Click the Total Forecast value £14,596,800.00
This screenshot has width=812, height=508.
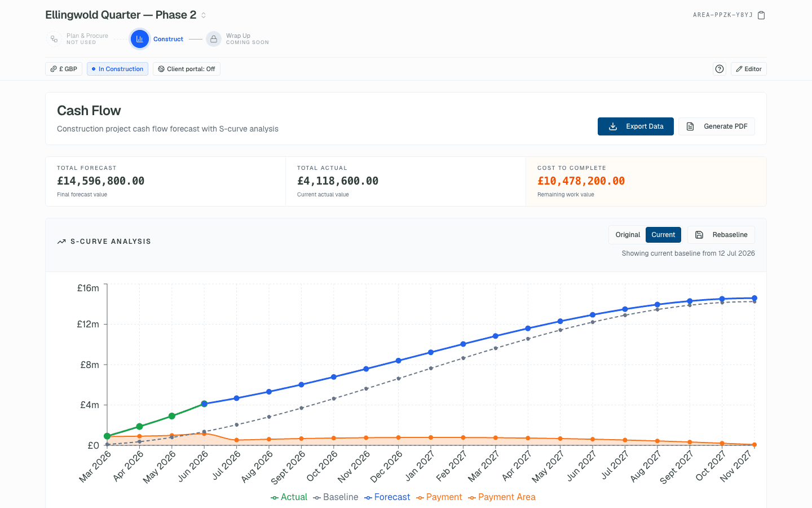point(101,181)
